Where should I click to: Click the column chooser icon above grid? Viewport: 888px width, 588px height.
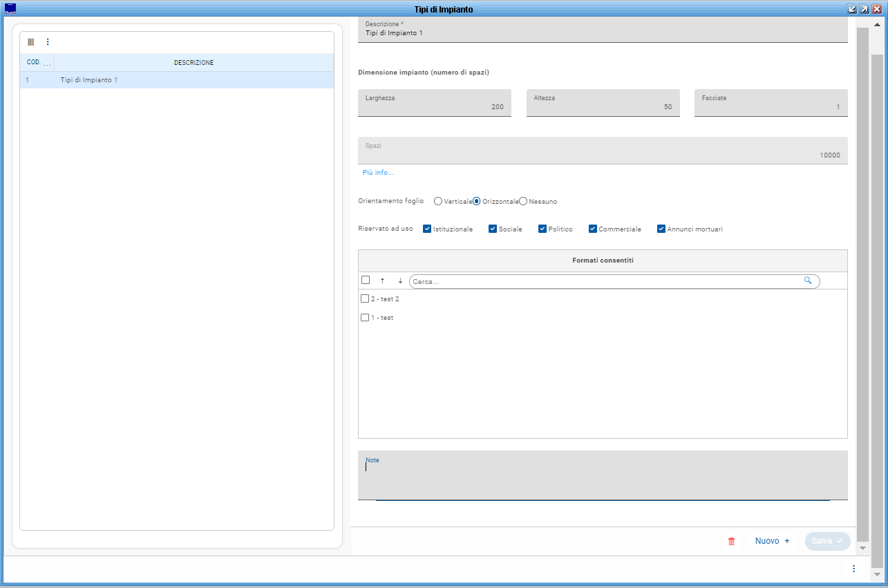[x=30, y=42]
